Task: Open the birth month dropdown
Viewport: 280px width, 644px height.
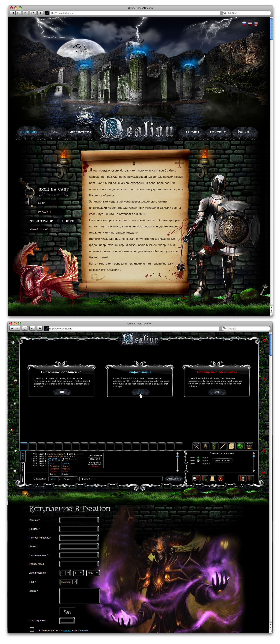Action: pyautogui.click(x=78, y=573)
